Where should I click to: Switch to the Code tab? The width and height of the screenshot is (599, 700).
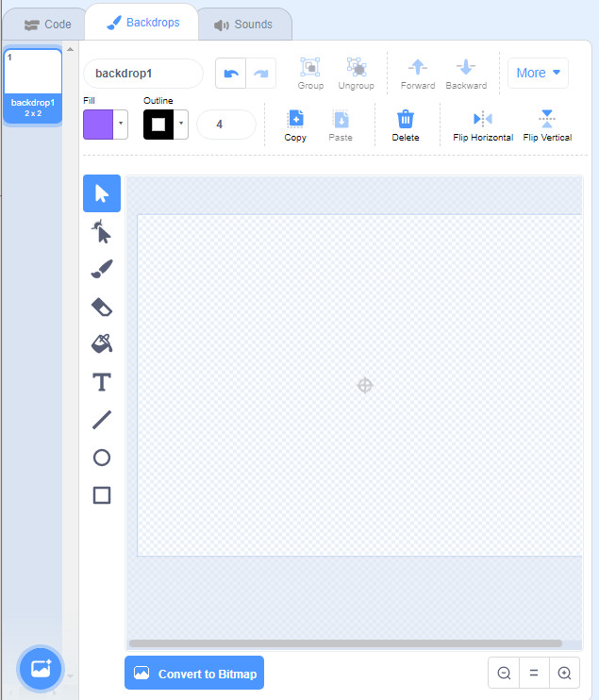(x=47, y=24)
